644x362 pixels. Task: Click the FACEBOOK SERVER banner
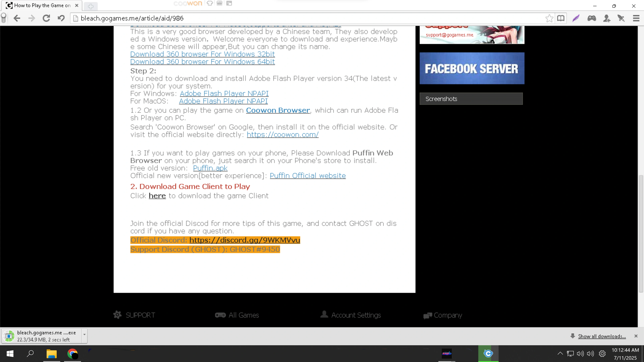(x=472, y=68)
